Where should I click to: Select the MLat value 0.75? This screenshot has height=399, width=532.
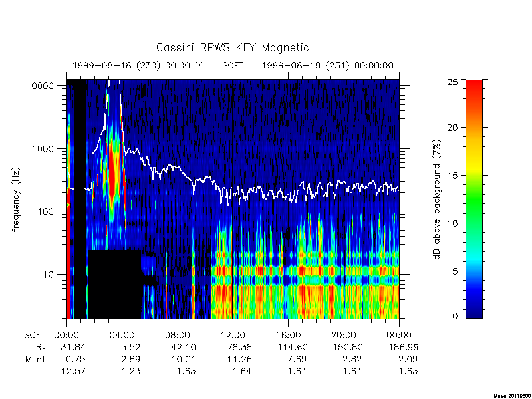pos(76,359)
